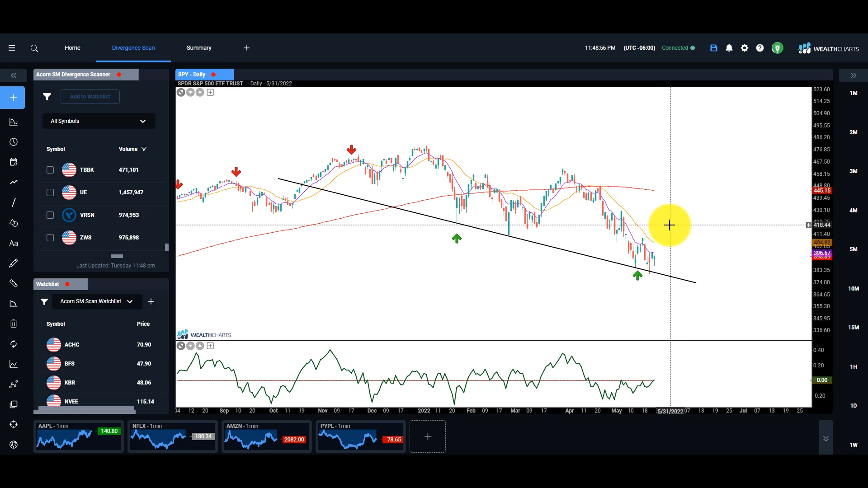Open the calendar tool in the sidebar

point(14,162)
